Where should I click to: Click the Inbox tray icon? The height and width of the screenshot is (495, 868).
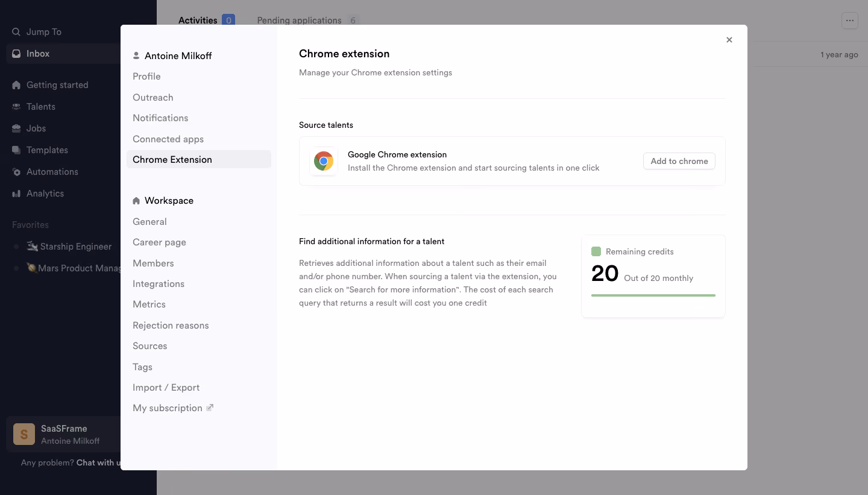[x=16, y=54]
